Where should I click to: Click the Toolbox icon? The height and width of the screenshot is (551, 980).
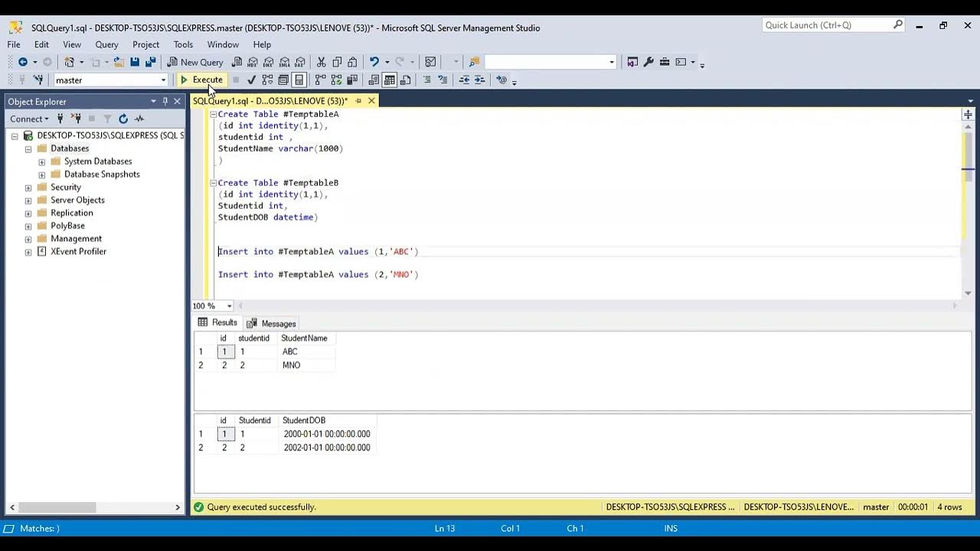(665, 62)
